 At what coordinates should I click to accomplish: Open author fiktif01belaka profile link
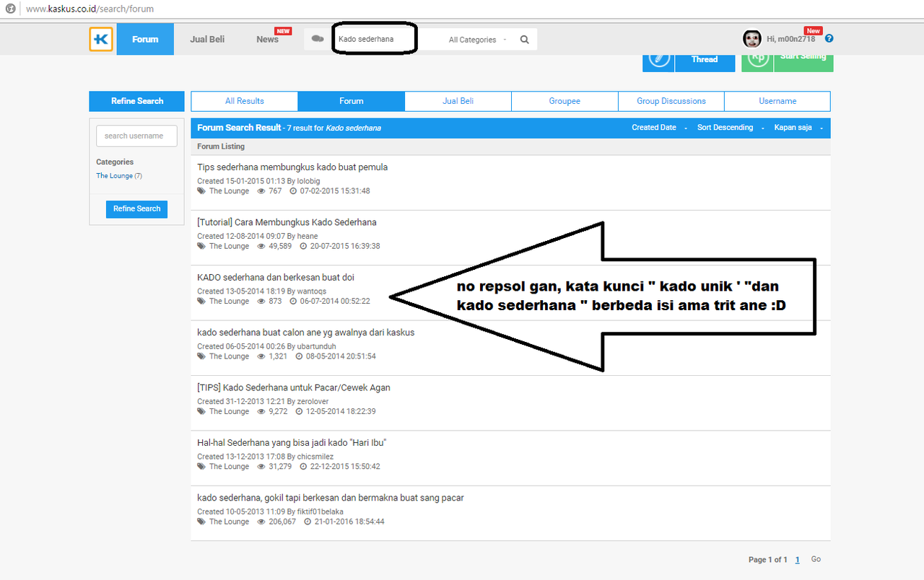tap(321, 511)
